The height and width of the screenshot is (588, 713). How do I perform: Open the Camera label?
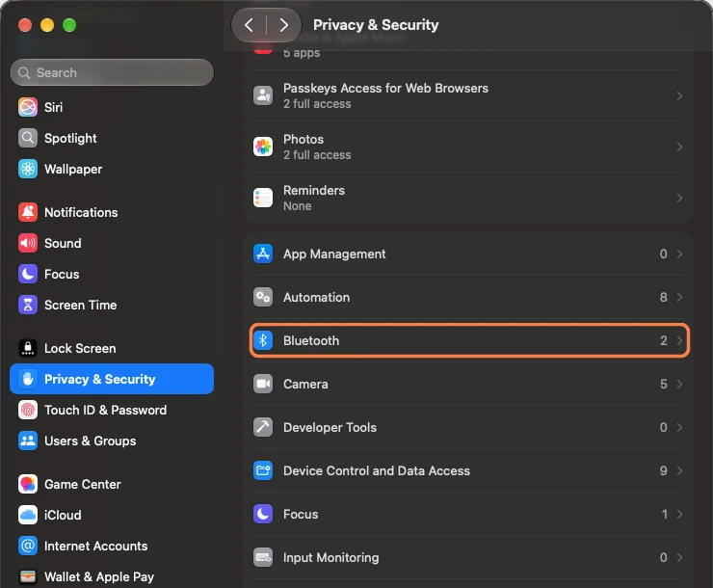(x=305, y=385)
